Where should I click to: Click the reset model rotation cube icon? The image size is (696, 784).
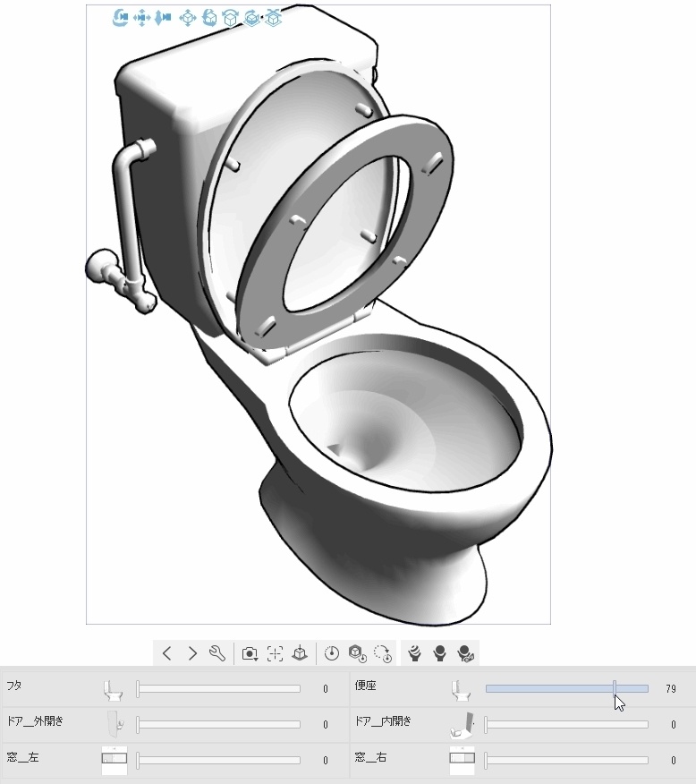pyautogui.click(x=357, y=653)
